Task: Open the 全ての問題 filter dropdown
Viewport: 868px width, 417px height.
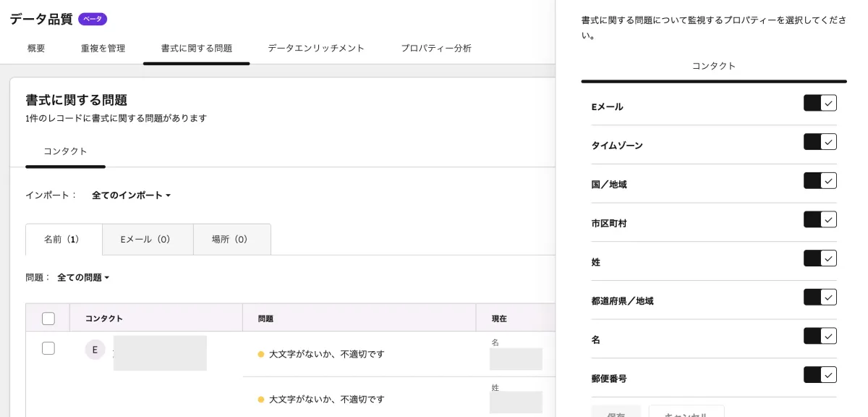Action: coord(82,277)
